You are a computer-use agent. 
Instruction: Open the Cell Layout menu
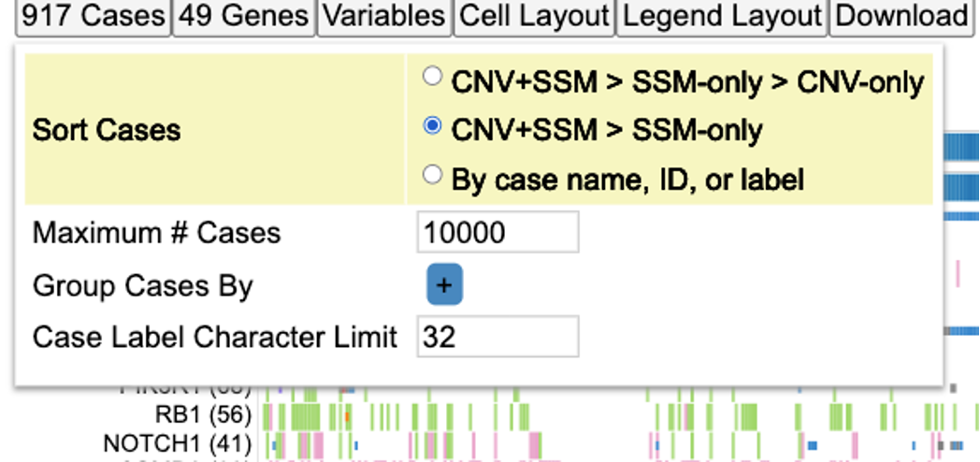click(534, 16)
